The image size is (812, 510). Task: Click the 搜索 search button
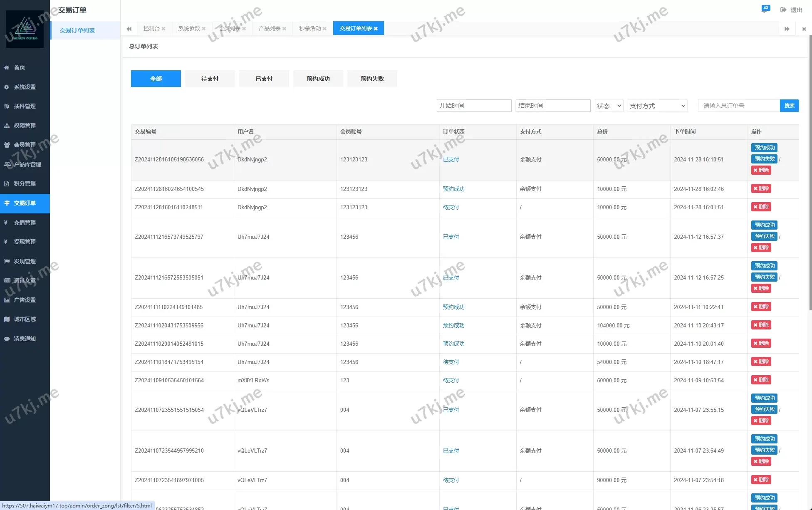[789, 106]
